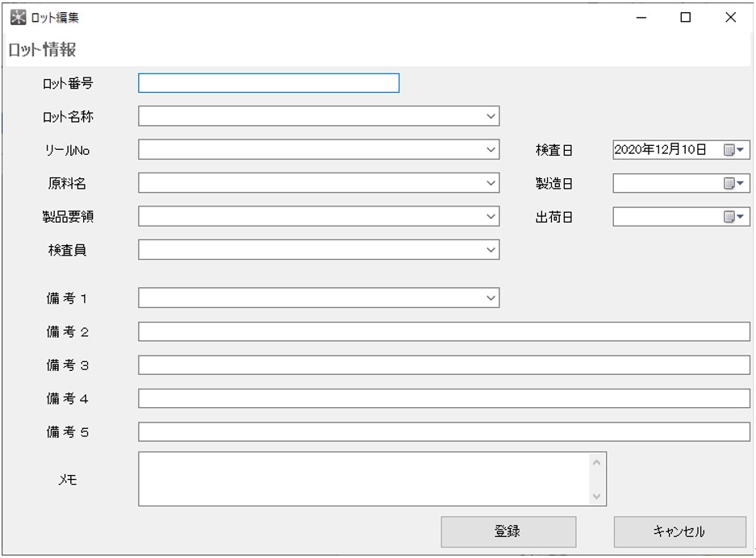
Task: Click the メモ scrollbar up arrow
Action: [x=597, y=462]
